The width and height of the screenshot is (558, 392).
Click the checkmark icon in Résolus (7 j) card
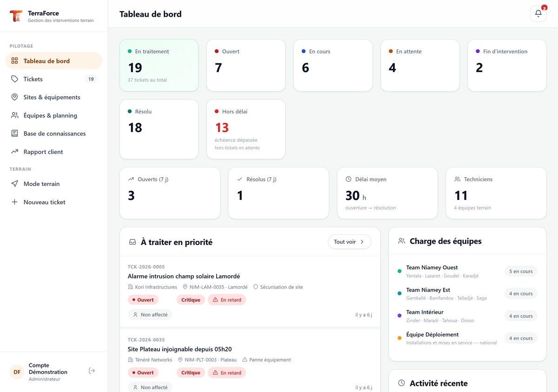[239, 179]
